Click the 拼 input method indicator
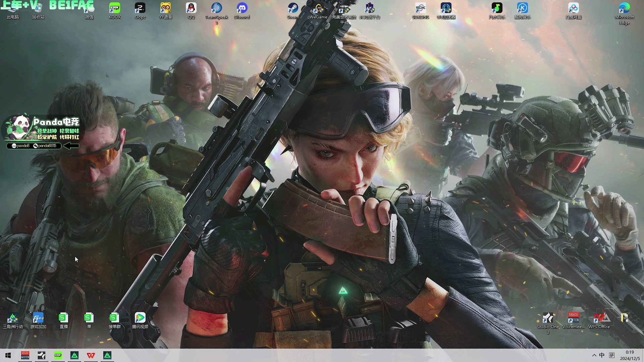Image resolution: width=644 pixels, height=362 pixels. (612, 355)
